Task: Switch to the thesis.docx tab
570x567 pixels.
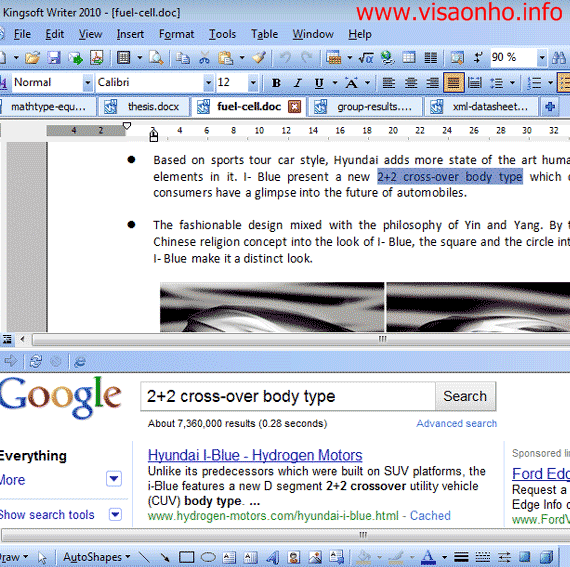Action: [144, 107]
